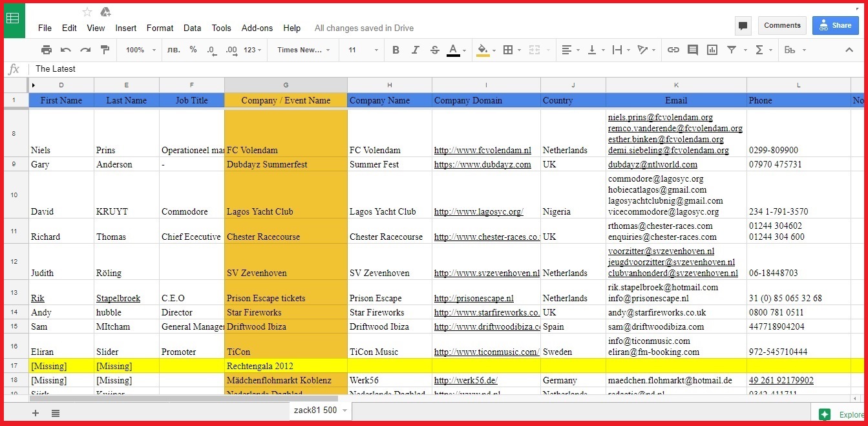
Task: Open the Data menu
Action: (x=192, y=28)
